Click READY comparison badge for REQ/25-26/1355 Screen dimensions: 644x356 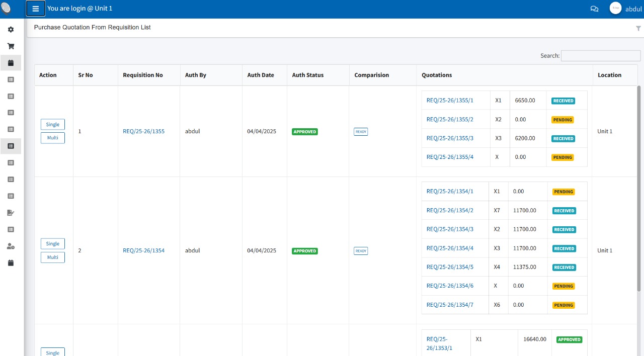point(361,132)
